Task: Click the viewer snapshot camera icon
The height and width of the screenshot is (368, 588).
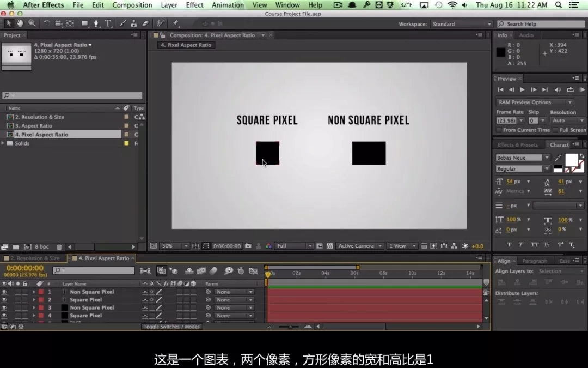Action: (248, 246)
